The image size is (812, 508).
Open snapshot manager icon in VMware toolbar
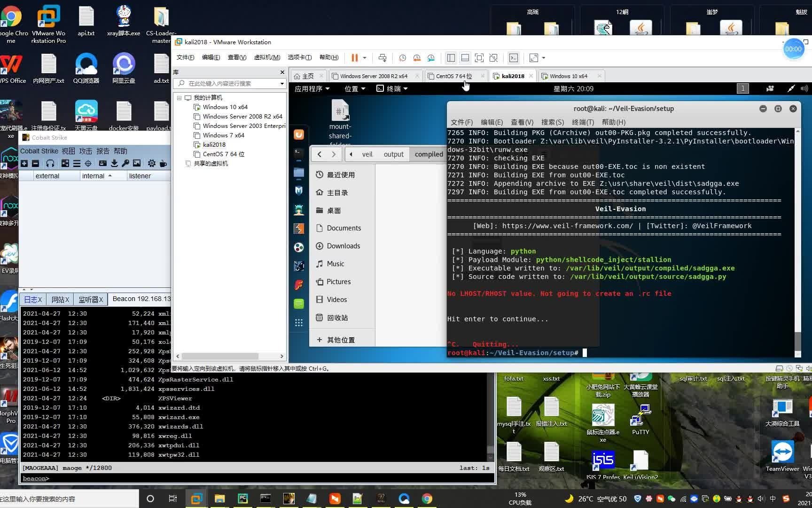(431, 58)
